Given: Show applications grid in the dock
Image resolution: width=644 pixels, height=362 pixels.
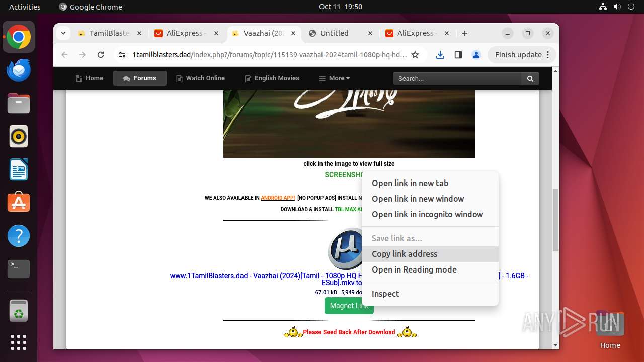Looking at the screenshot, I should pyautogui.click(x=19, y=342).
